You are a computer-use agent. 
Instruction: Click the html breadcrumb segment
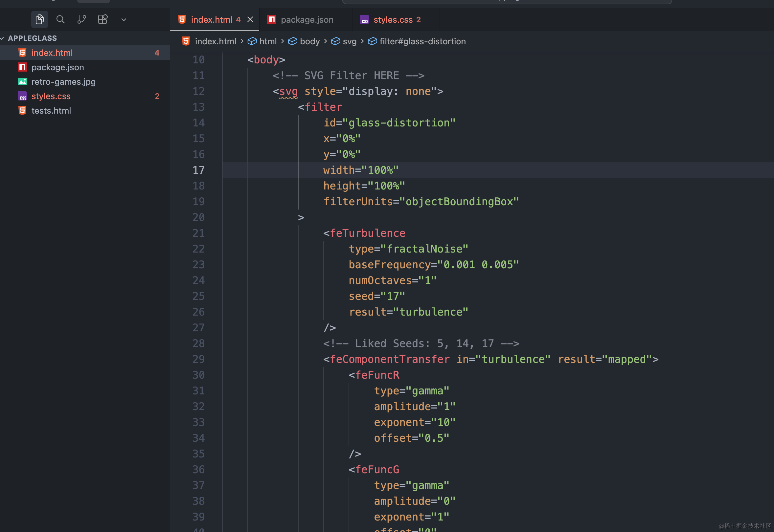click(x=268, y=41)
